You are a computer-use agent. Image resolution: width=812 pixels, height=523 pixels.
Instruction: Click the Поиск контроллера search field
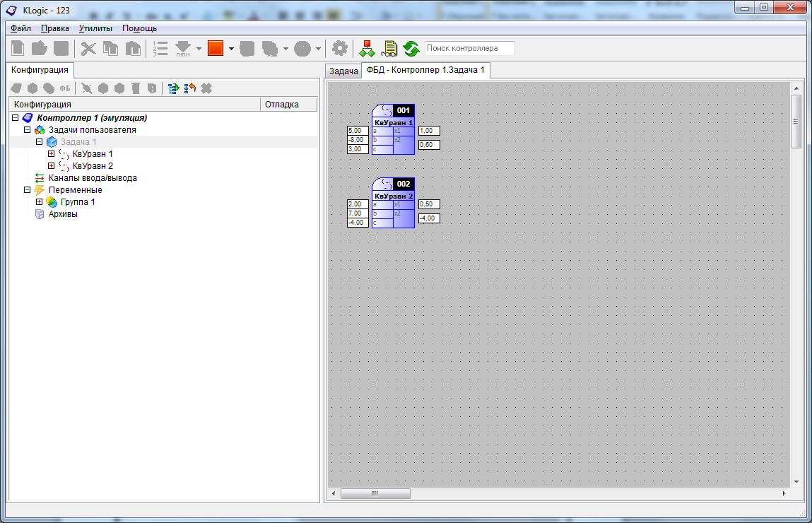tap(469, 48)
